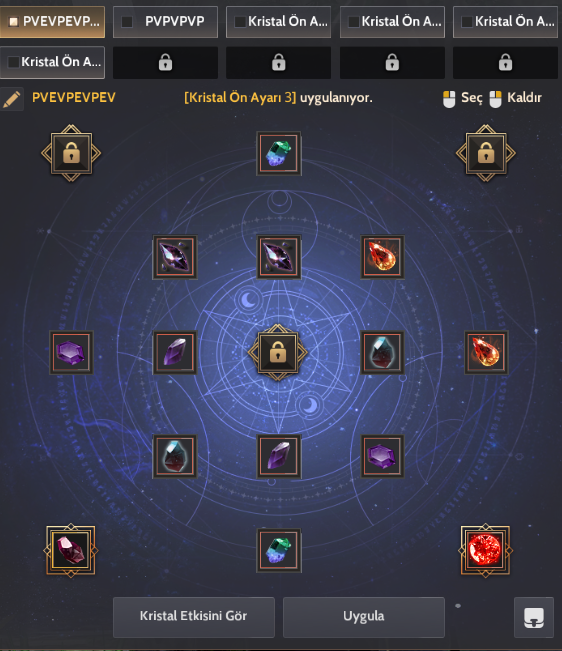Click the locked center crystal slot
This screenshot has height=651, width=562.
tap(278, 353)
